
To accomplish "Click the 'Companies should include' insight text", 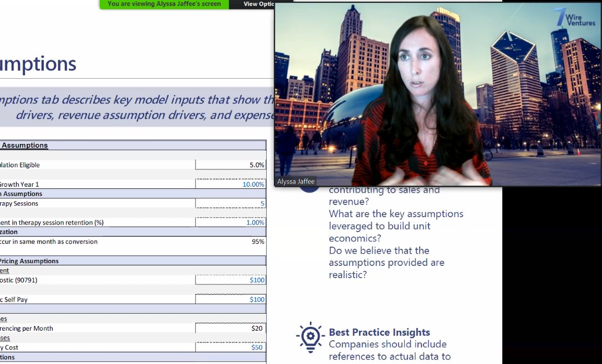I will point(388,344).
